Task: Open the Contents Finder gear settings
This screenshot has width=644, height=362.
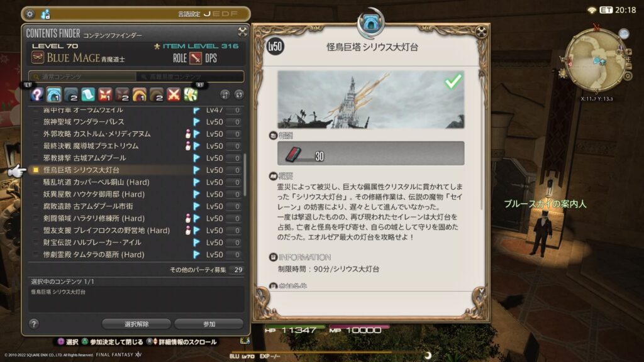Action: (30, 14)
